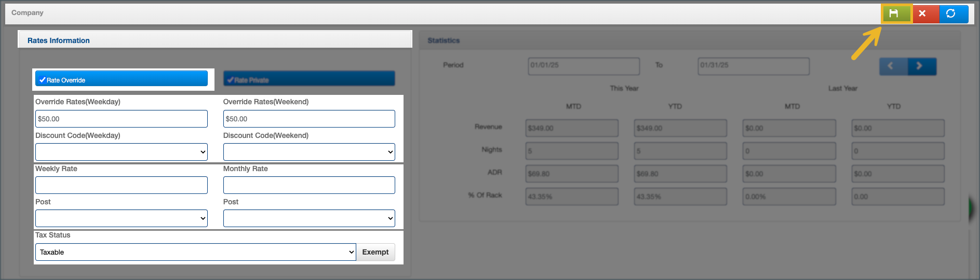This screenshot has height=280, width=980.
Task: Click the blue refresh icon
Action: point(951,13)
